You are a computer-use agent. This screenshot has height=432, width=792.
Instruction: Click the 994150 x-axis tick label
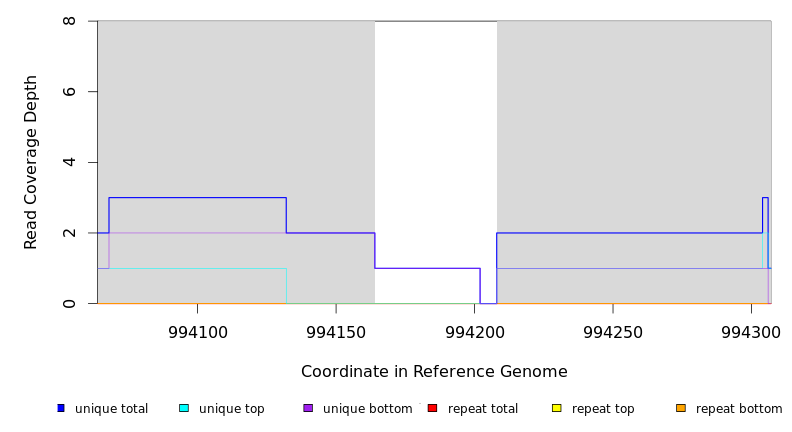[336, 332]
